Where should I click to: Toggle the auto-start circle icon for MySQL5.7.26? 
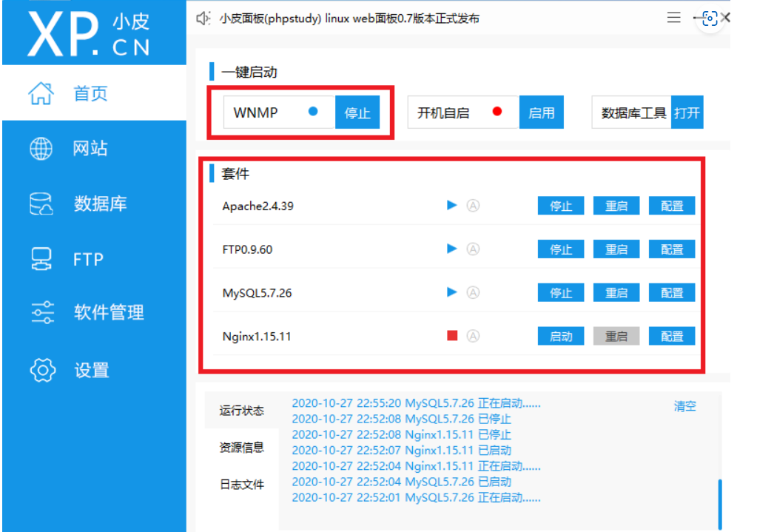tap(474, 292)
